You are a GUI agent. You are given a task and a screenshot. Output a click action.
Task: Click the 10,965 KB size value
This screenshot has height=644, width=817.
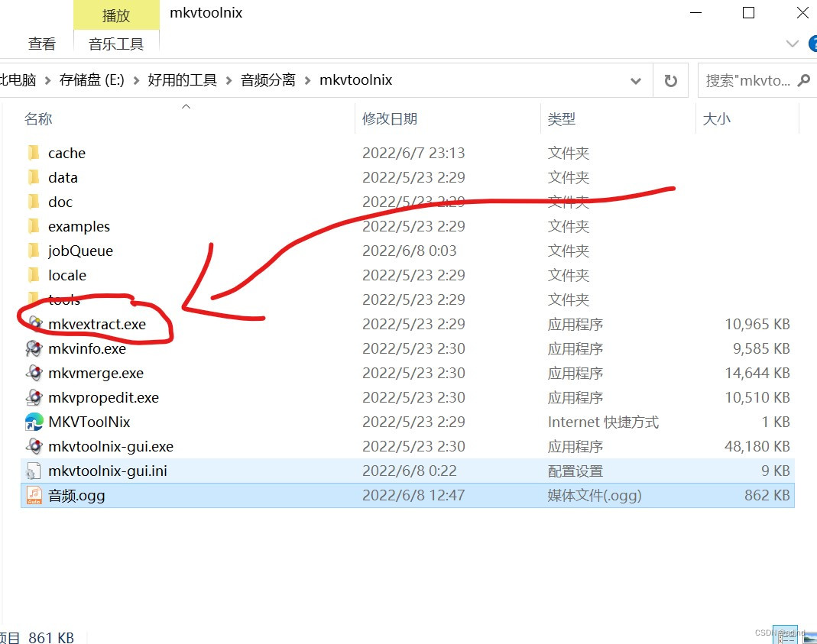pos(757,324)
